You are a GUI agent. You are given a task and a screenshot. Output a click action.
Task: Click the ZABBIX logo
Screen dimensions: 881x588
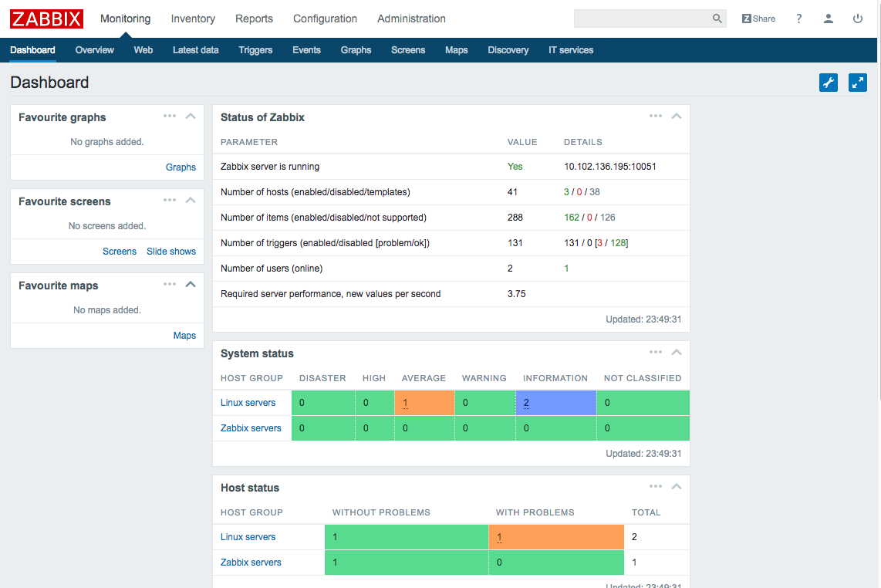(46, 19)
